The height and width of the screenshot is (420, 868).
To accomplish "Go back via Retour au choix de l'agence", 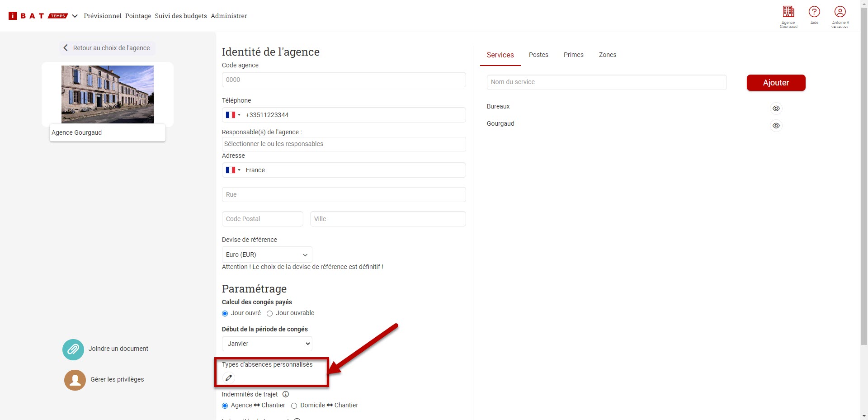I will [x=107, y=48].
